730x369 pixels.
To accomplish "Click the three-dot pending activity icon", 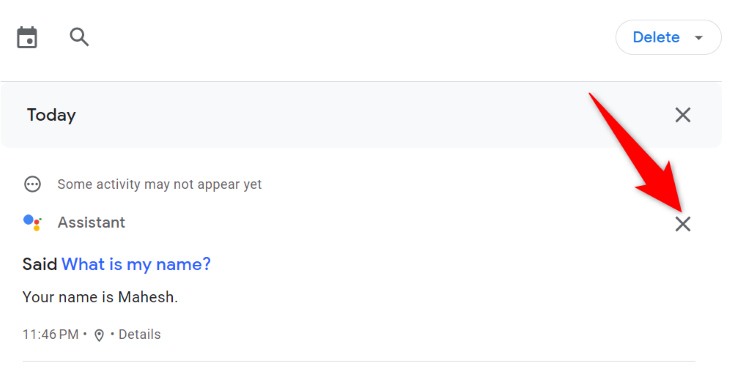I will (x=32, y=184).
